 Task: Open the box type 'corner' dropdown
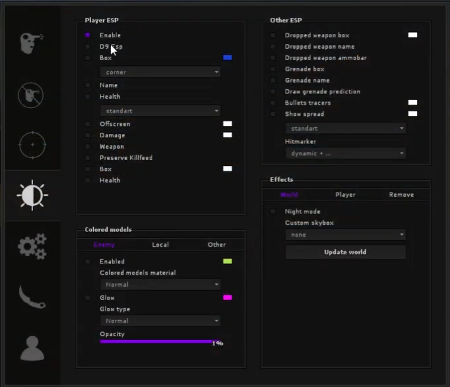[x=160, y=72]
